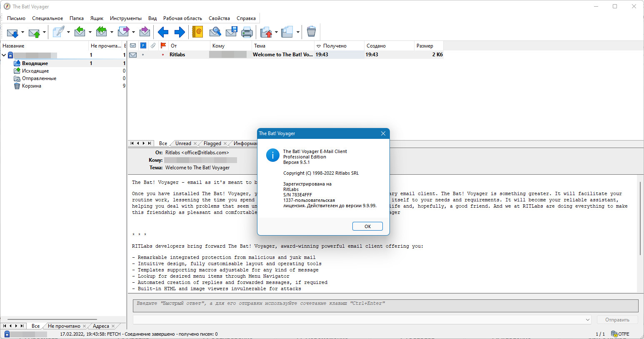Create a new message with the quill icon
The height and width of the screenshot is (339, 644).
(58, 32)
